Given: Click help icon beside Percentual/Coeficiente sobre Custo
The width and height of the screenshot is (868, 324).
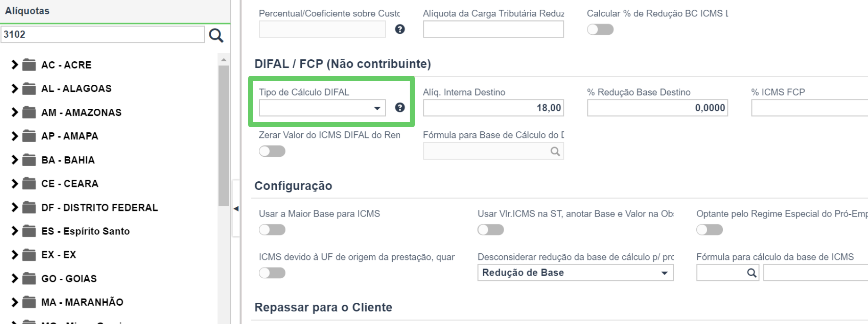Looking at the screenshot, I should click(400, 29).
